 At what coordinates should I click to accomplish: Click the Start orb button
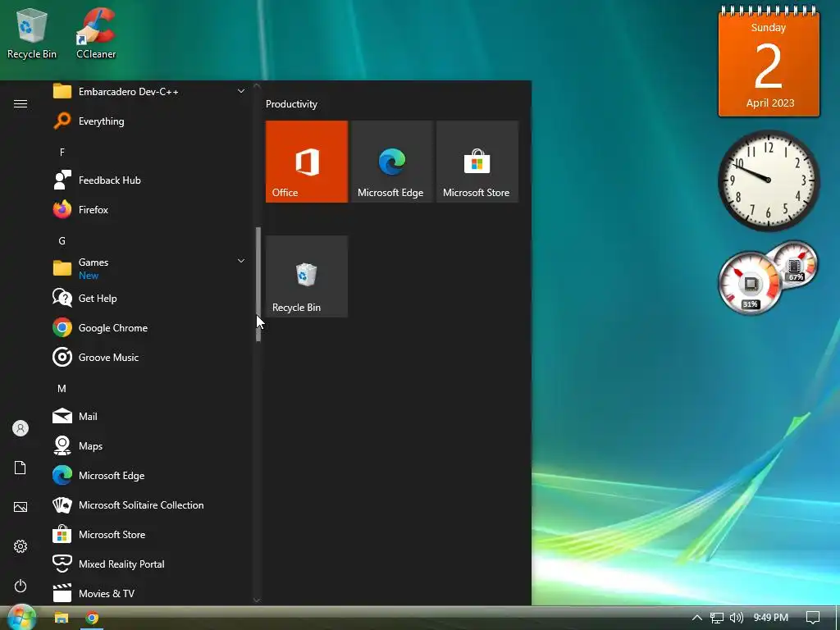point(21,617)
